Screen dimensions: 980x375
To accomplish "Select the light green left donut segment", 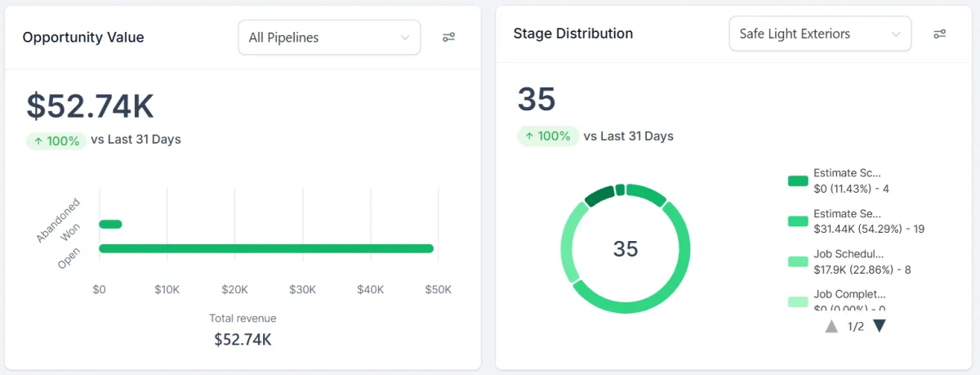I will tap(568, 245).
